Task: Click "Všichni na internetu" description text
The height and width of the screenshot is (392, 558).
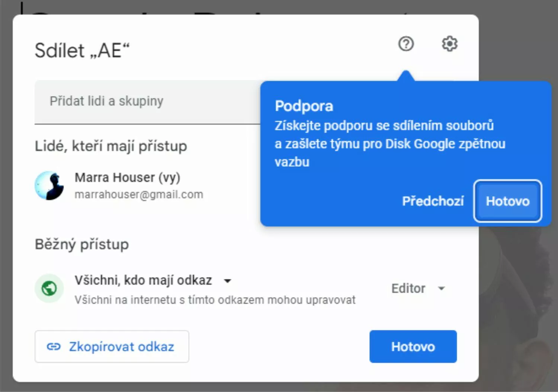Action: pos(215,300)
